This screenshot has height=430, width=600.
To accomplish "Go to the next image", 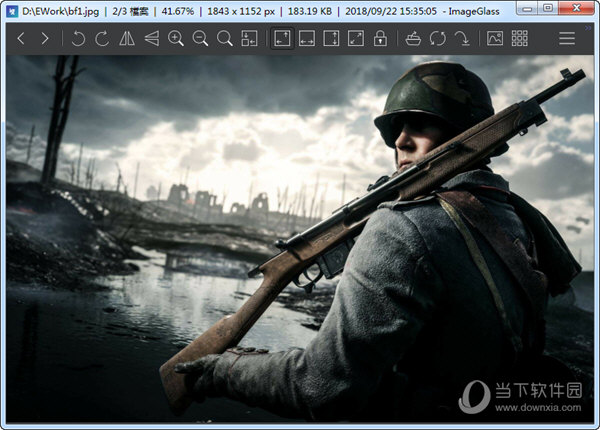I will (x=45, y=38).
